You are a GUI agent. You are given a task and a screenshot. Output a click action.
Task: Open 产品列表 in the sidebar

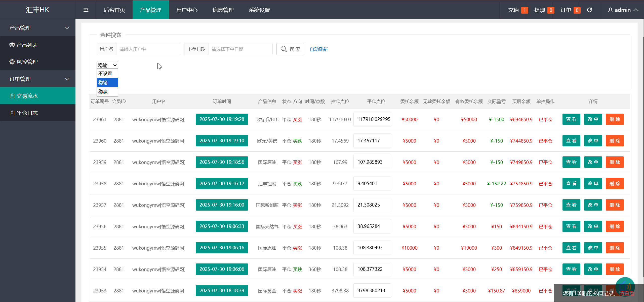(27, 45)
